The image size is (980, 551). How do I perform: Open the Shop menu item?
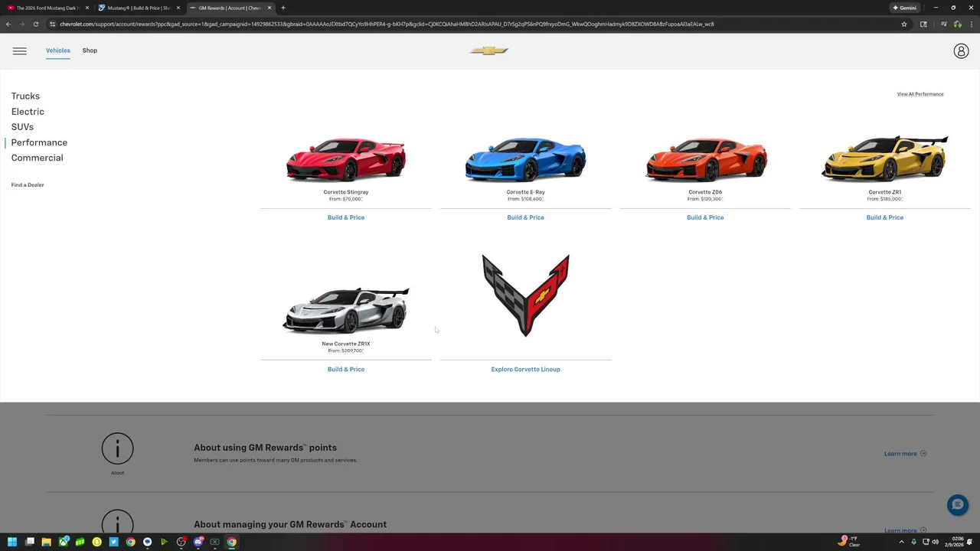[90, 51]
